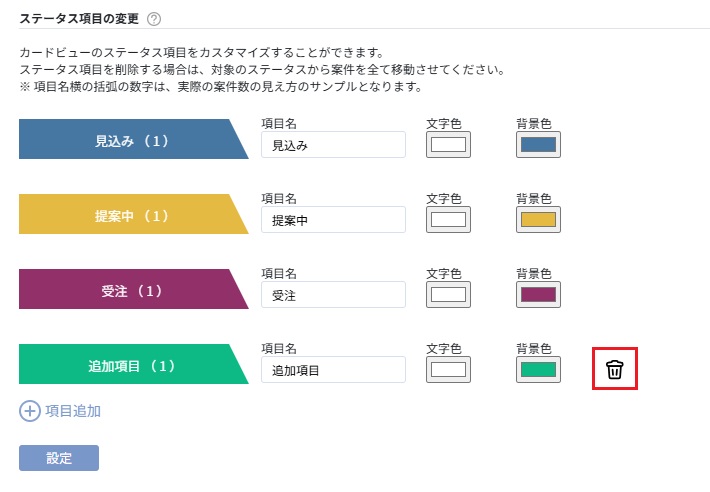
Task: Open help icon beside ステータス項目の変更
Action: [154, 19]
